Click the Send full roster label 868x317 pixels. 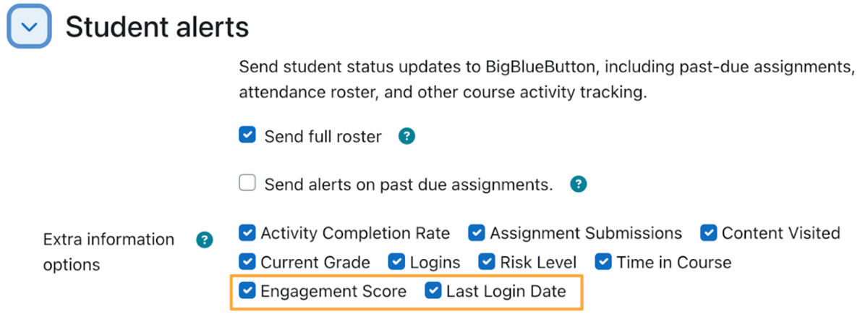(x=323, y=136)
